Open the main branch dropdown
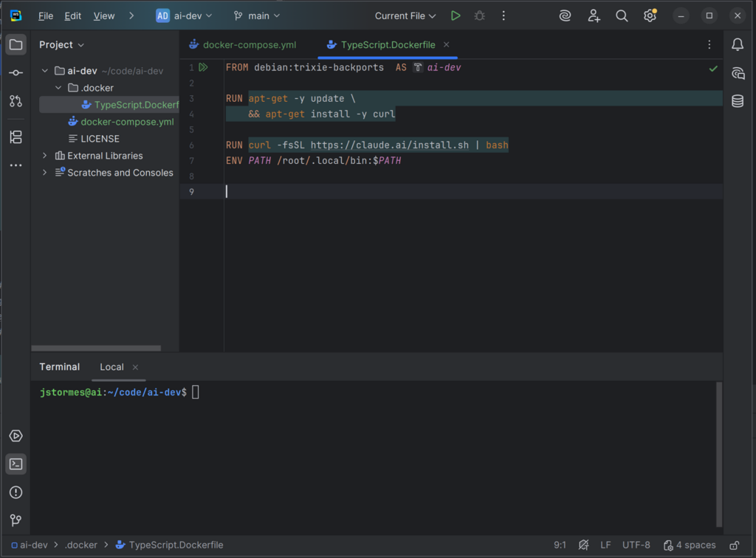Screen dimensions: 756x558 (x=257, y=15)
